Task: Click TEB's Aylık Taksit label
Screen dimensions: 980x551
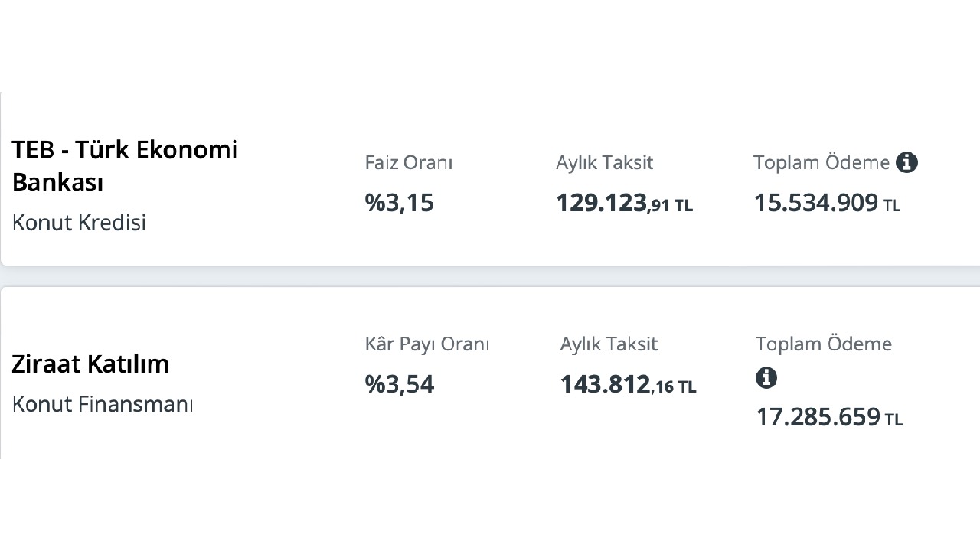Action: 605,163
